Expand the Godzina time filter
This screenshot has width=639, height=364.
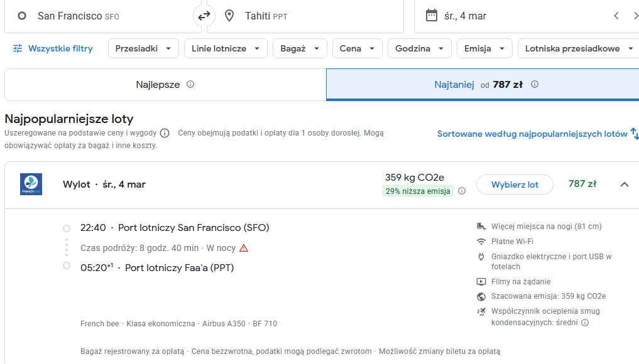click(420, 48)
